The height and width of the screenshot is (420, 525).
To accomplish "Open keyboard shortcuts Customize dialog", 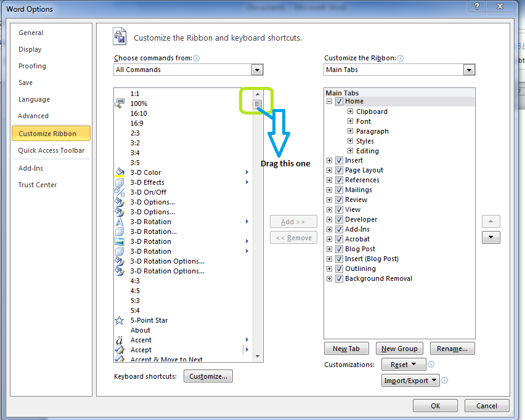I will coord(208,376).
